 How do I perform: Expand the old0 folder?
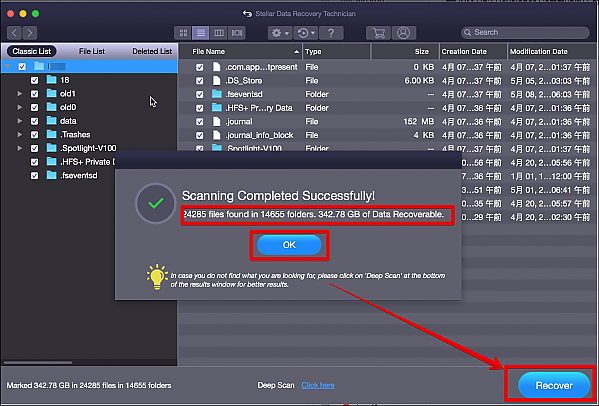(20, 107)
